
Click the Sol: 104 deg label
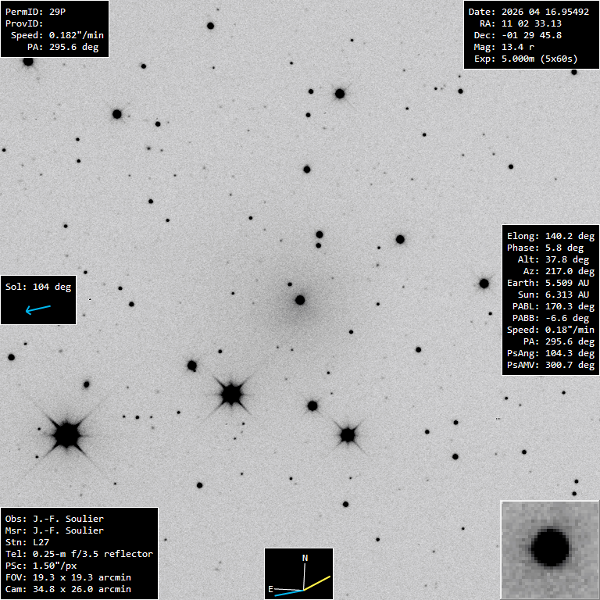(38, 287)
